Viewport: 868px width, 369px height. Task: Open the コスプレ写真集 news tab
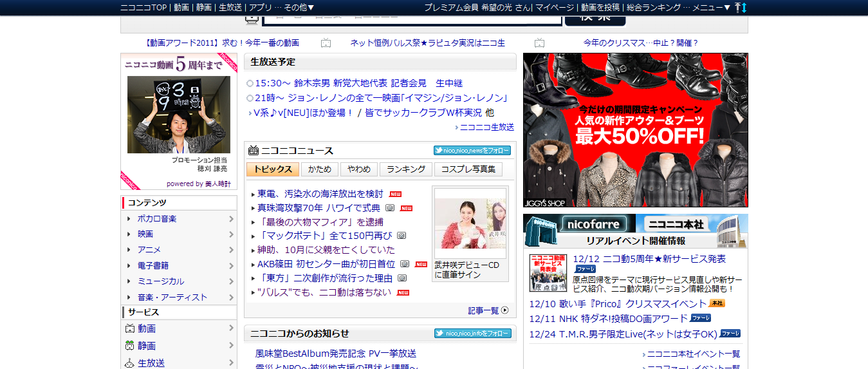(x=468, y=169)
